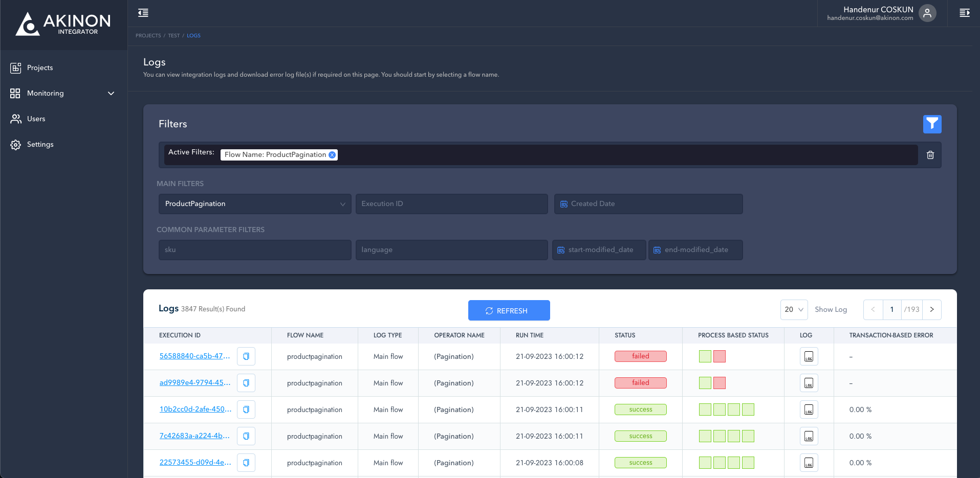Copy the execution ID 56588840-ca5b-47
980x478 pixels.
[x=246, y=356]
